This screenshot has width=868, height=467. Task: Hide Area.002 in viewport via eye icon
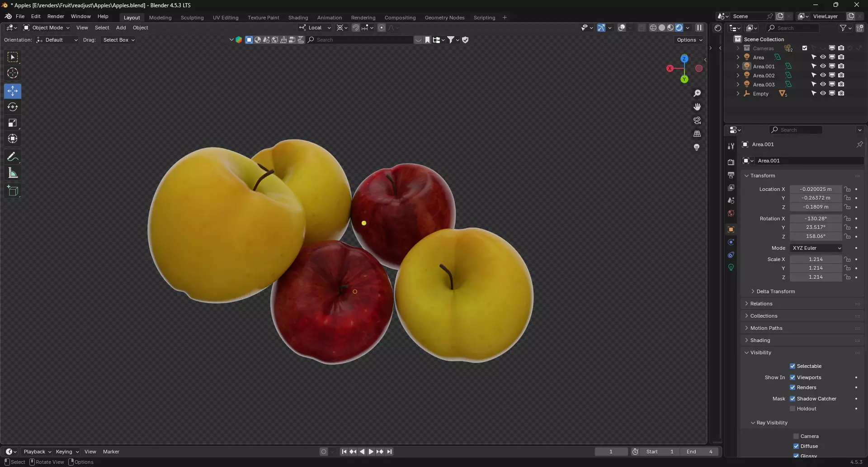[823, 75]
